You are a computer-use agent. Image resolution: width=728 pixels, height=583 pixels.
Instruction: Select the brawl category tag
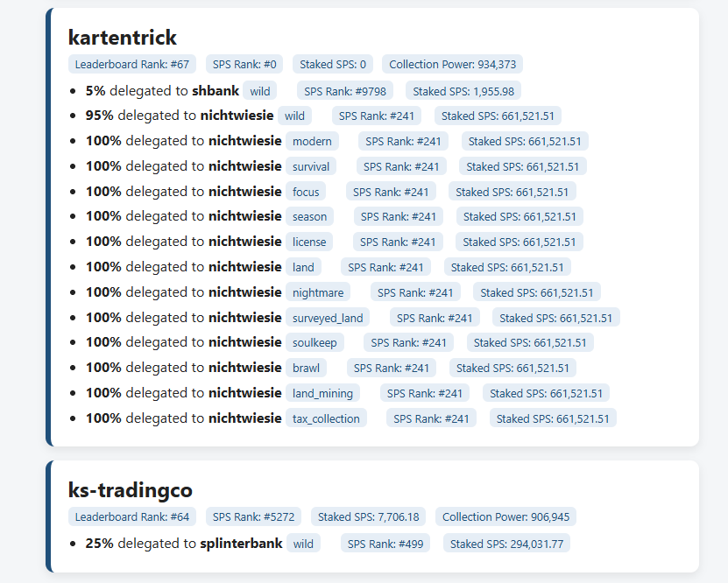pos(307,369)
